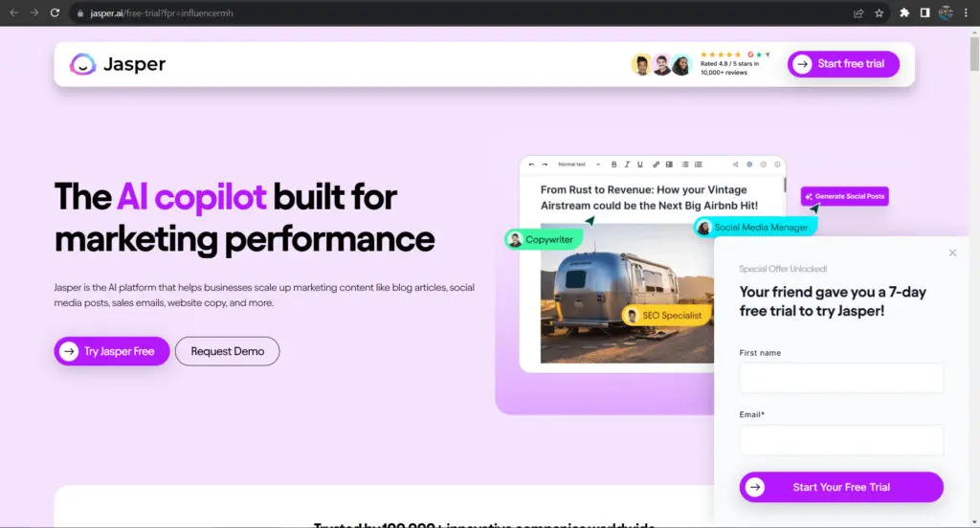Toggle the browser side panel icon

coord(925,12)
